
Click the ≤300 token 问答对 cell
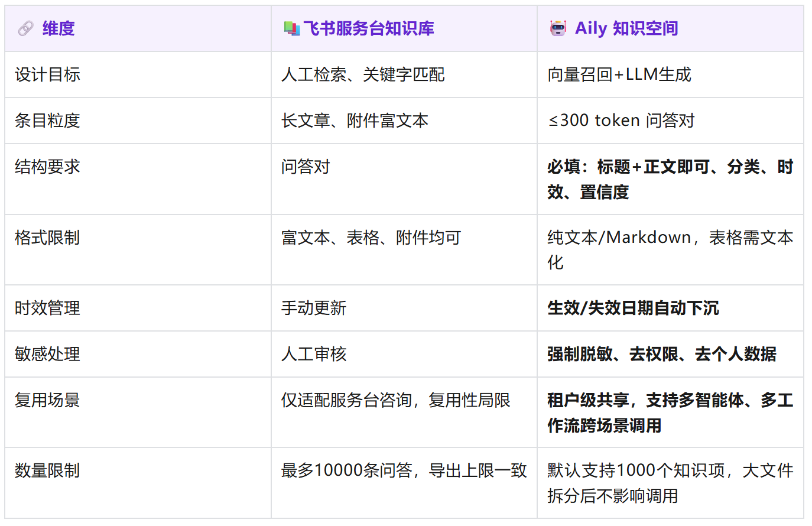(x=621, y=121)
